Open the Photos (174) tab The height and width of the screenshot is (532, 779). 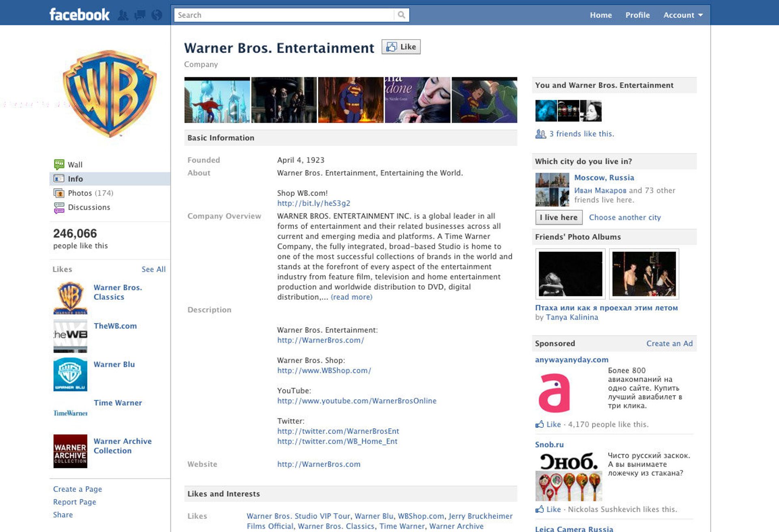(x=90, y=193)
